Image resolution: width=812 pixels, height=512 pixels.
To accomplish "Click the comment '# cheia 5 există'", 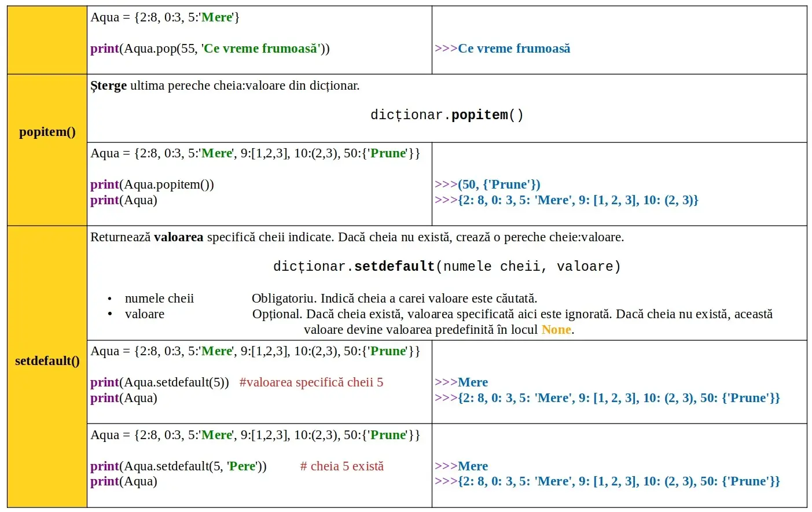I will [x=341, y=466].
